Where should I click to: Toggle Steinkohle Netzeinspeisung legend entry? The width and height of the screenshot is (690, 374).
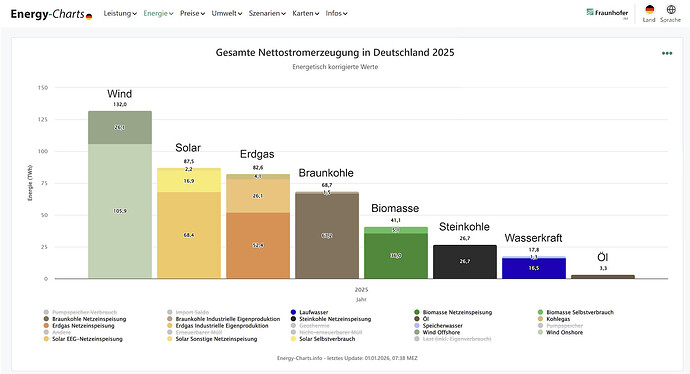click(x=331, y=319)
